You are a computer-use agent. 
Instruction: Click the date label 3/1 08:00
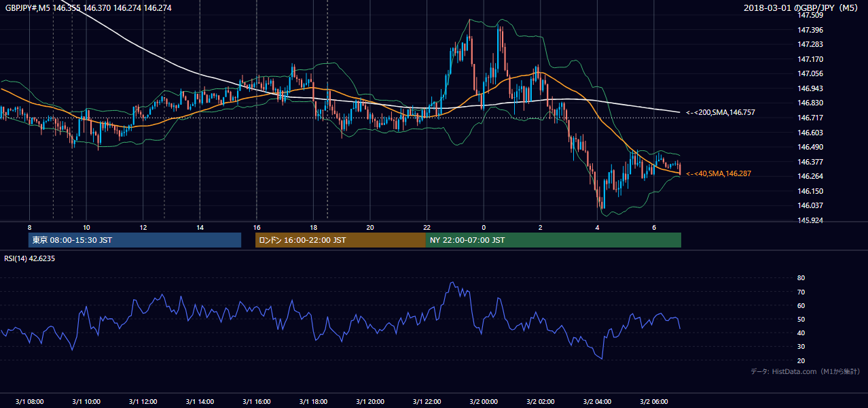tap(29, 401)
